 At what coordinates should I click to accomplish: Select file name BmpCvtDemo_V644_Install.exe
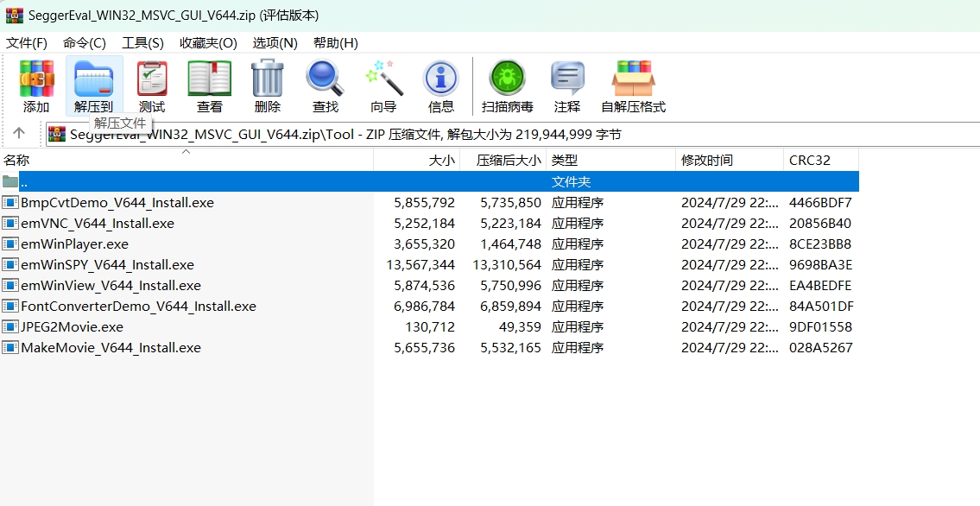point(117,202)
